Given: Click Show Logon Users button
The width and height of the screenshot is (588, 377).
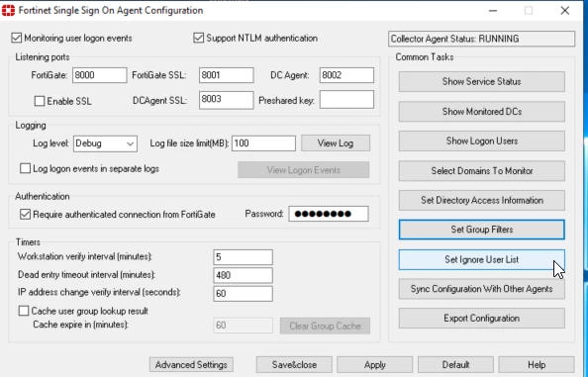Looking at the screenshot, I should (x=481, y=141).
